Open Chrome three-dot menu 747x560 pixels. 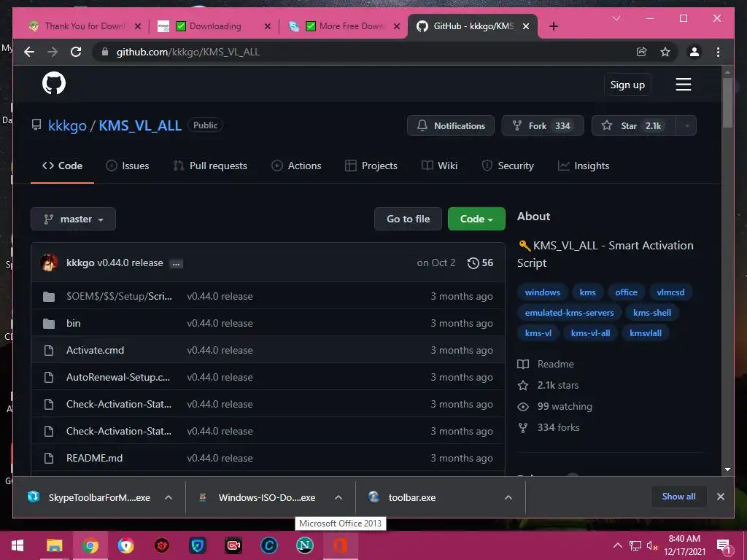point(718,52)
